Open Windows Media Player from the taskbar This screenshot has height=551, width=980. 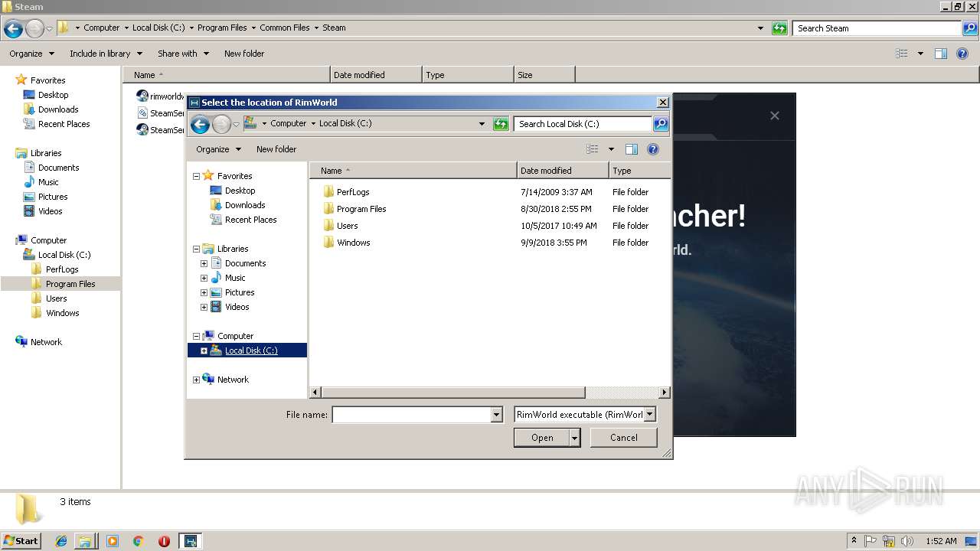(x=113, y=541)
